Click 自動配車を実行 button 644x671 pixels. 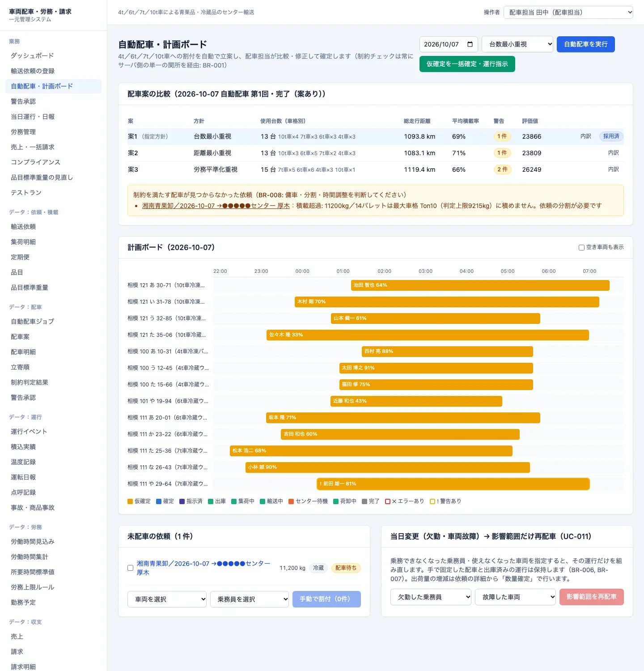tap(585, 44)
